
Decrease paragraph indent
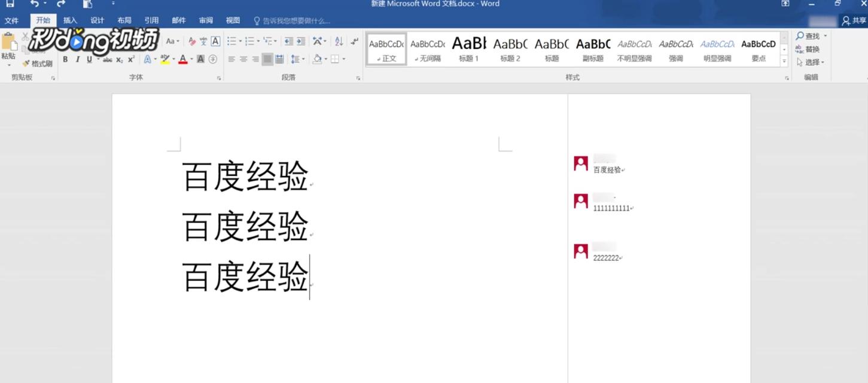(289, 41)
